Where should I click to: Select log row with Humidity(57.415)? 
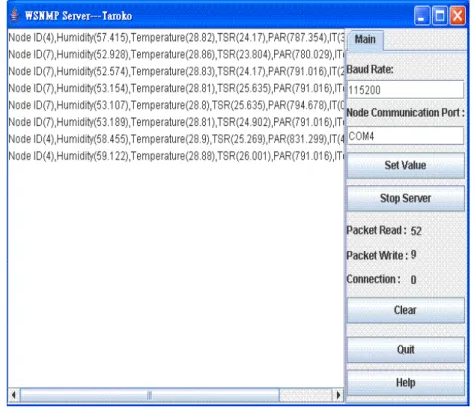tap(176, 38)
